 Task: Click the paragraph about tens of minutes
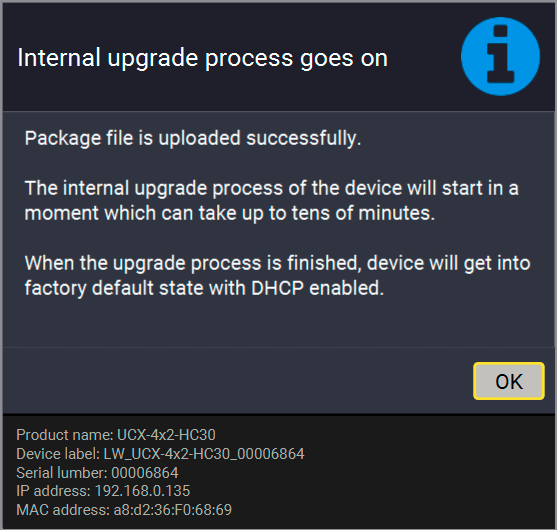coord(271,201)
